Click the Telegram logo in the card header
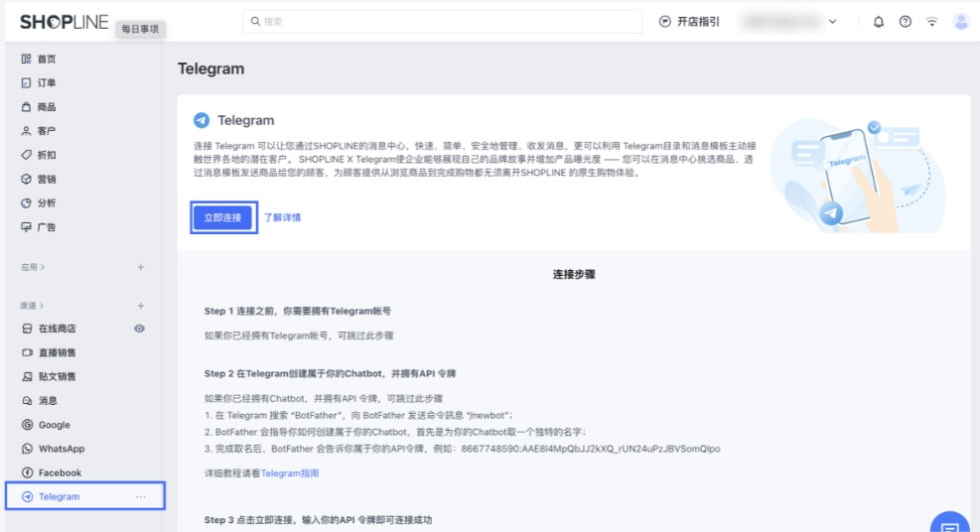The width and height of the screenshot is (980, 532). [202, 120]
